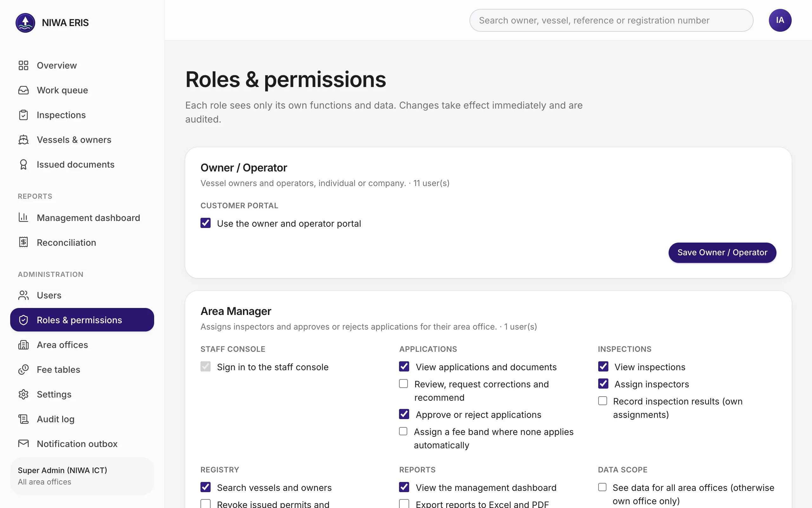Open Reconciliation report link

pyautogui.click(x=82, y=242)
